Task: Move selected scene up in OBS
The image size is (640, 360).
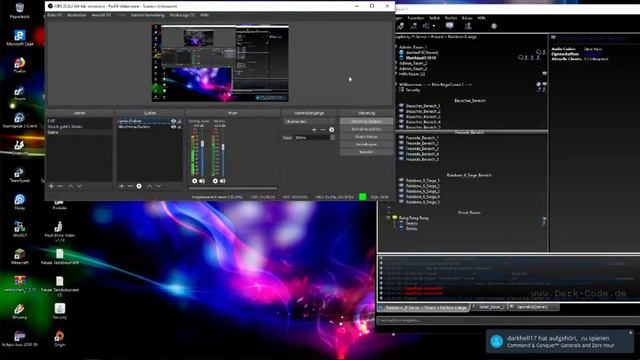Action: pos(71,186)
